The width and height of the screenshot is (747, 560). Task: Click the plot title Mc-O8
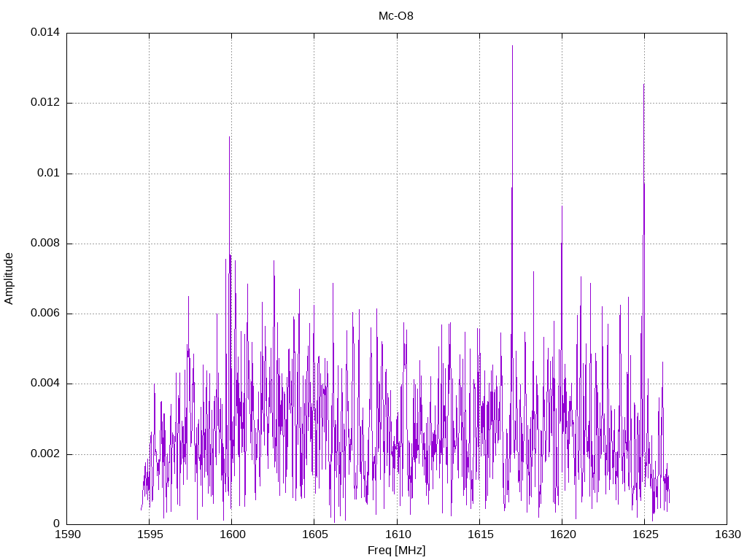click(396, 16)
